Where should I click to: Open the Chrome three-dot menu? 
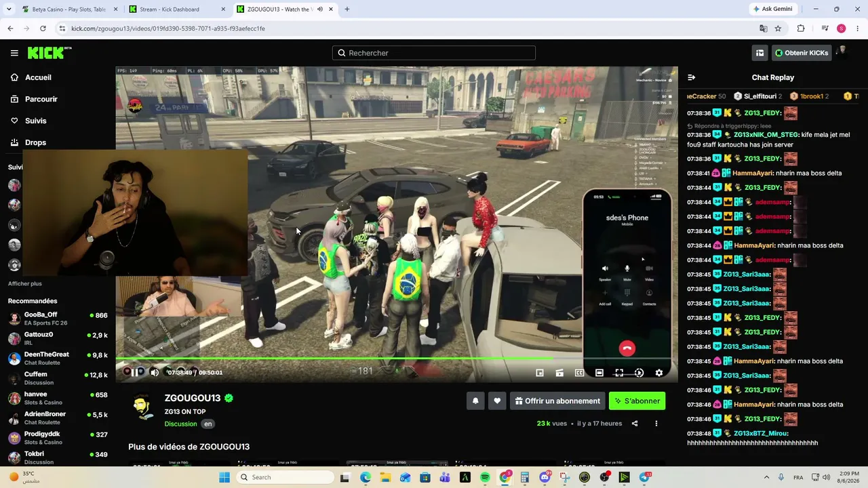(x=857, y=28)
